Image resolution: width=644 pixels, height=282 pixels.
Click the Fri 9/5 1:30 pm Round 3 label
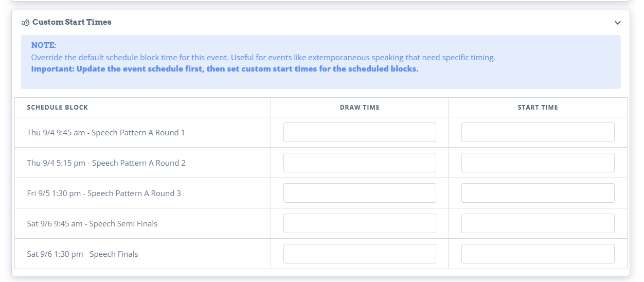(x=104, y=193)
